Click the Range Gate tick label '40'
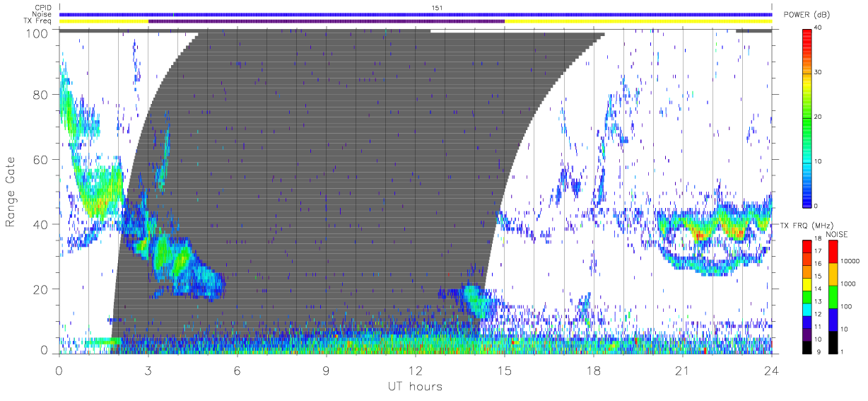The height and width of the screenshot is (401, 868). (41, 225)
